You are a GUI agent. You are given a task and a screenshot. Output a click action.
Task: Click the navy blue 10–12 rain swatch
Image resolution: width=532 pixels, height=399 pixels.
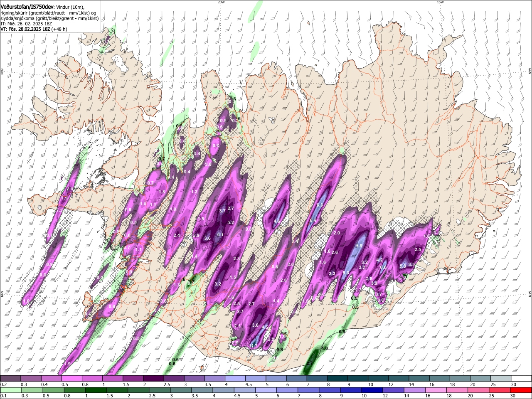point(372,390)
